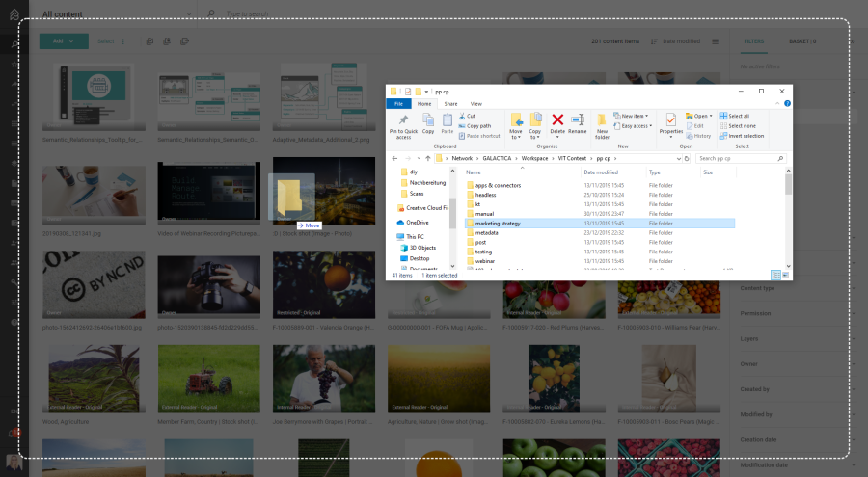Viewport: 868px width, 477px height.
Task: Switch to the Home ribbon tab
Action: [x=424, y=103]
